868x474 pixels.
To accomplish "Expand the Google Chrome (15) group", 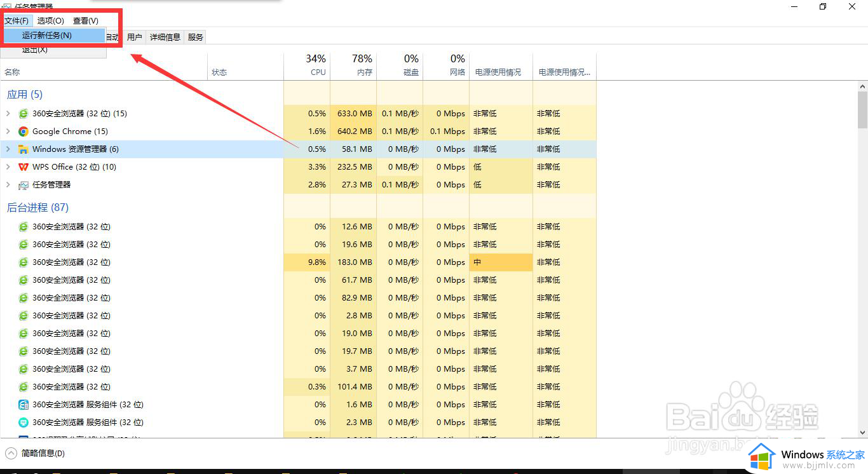I will (x=8, y=132).
